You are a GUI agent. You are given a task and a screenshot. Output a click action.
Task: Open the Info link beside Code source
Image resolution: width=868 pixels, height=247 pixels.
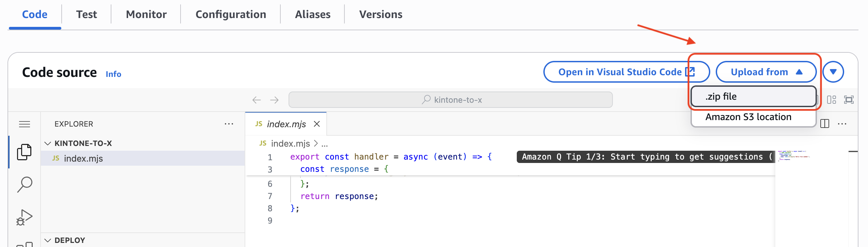(113, 74)
